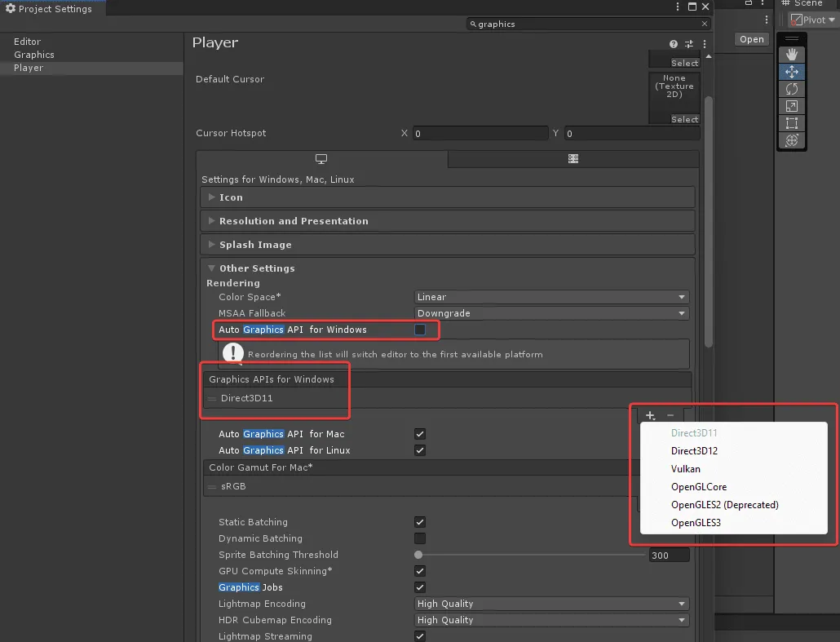The image size is (840, 642).
Task: Select Graphics in the settings sidebar
Action: [34, 55]
